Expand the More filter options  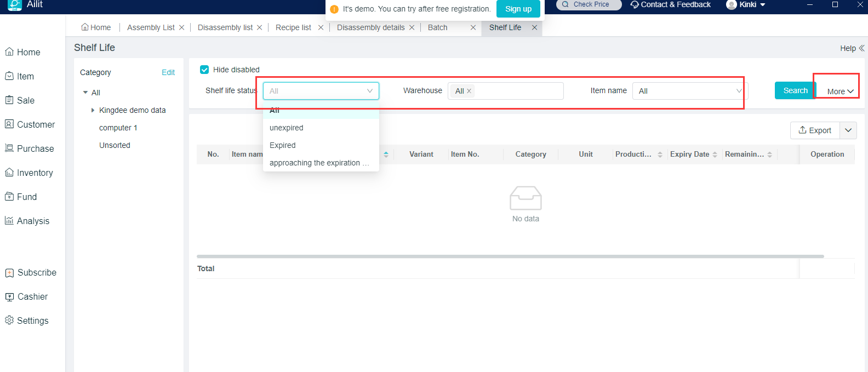[x=840, y=91]
